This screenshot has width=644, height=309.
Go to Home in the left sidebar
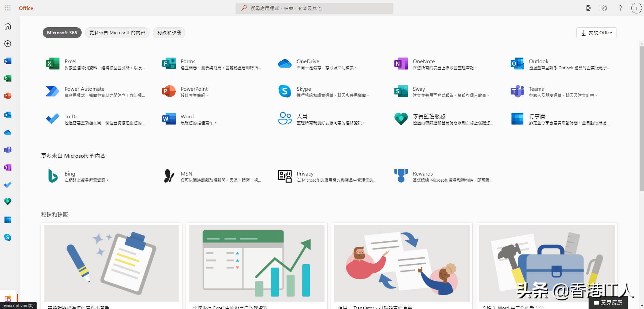(8, 26)
